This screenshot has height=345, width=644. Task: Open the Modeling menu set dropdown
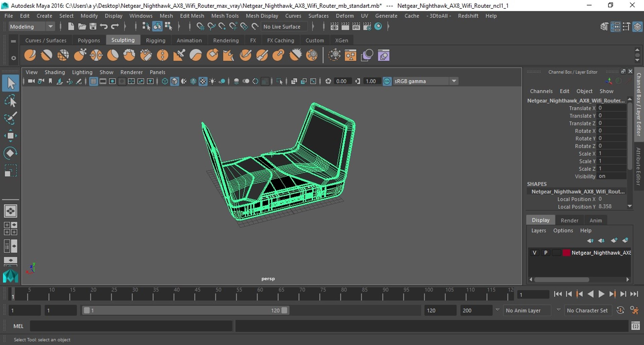(x=31, y=27)
